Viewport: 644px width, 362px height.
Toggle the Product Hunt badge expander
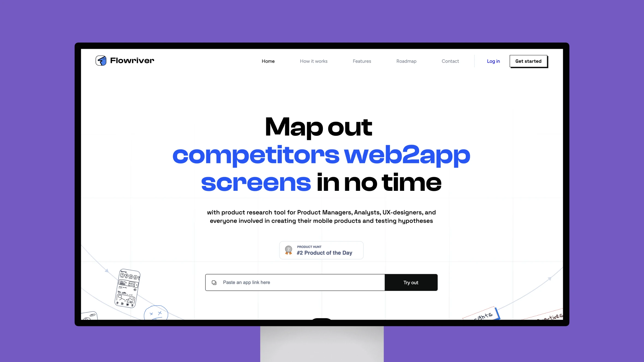[321, 250]
